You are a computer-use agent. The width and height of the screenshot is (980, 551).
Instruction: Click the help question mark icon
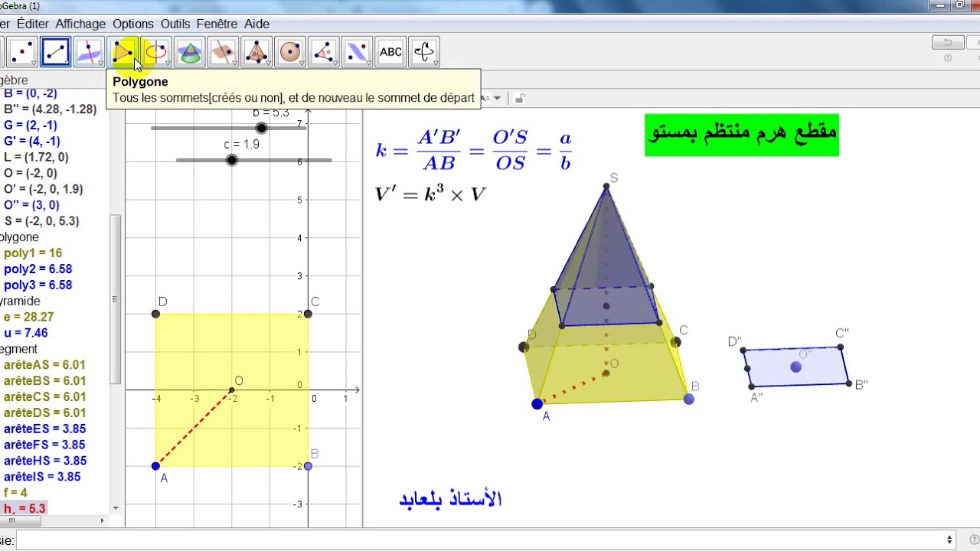[x=948, y=58]
